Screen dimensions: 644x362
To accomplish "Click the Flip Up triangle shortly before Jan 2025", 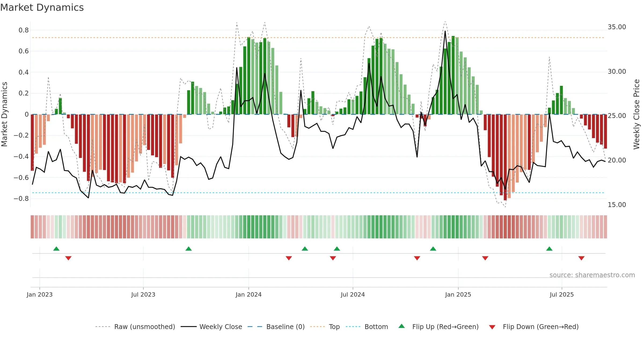I will [433, 249].
